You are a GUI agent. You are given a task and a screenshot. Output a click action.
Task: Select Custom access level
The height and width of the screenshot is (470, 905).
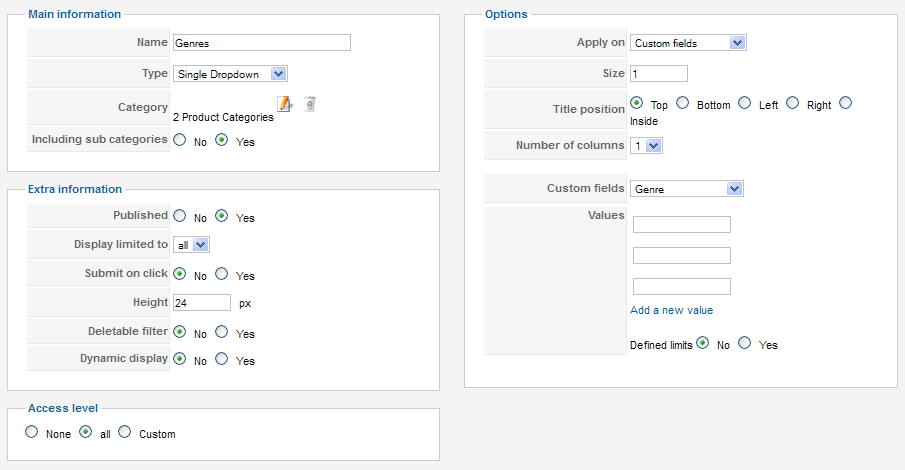pos(125,432)
